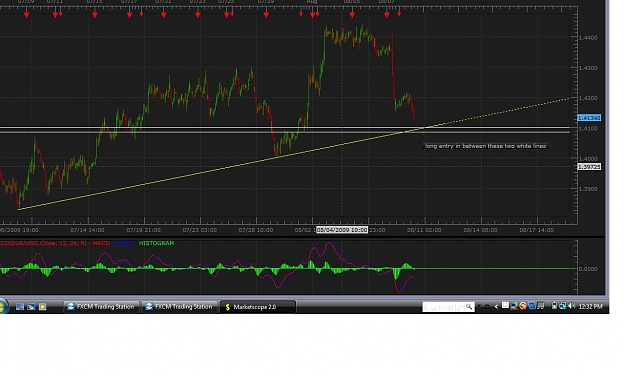The width and height of the screenshot is (625, 375).
Task: Click the music note tray icon
Action: [x=541, y=306]
